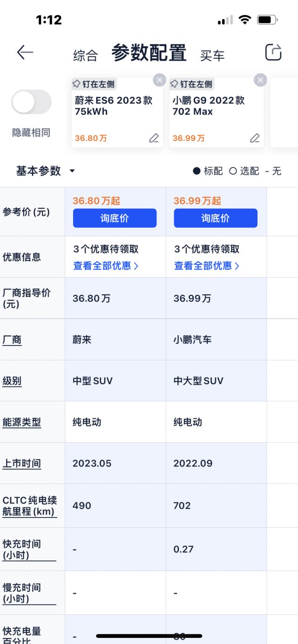Open the underlined 厂商 parameter link

[x=12, y=339]
